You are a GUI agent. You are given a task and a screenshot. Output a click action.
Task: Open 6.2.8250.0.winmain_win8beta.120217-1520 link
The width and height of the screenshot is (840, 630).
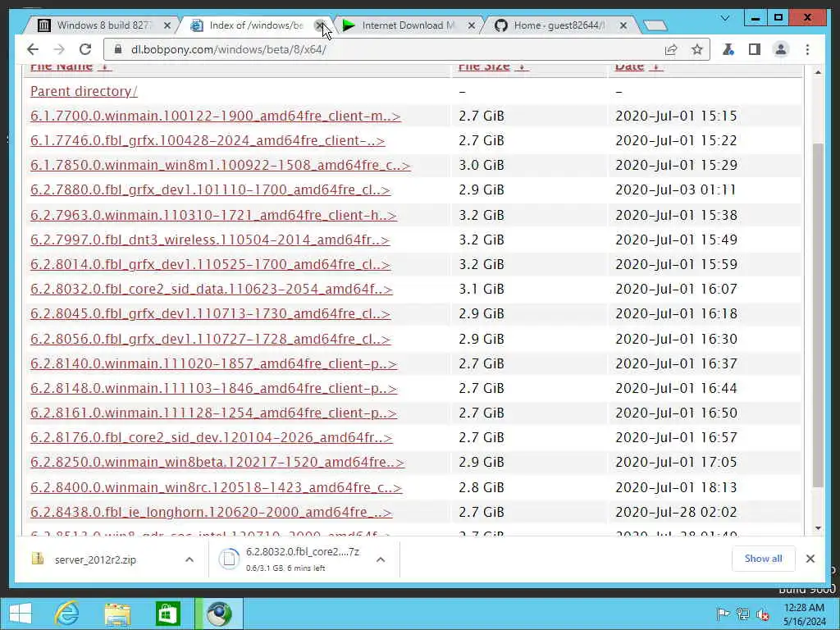click(217, 462)
